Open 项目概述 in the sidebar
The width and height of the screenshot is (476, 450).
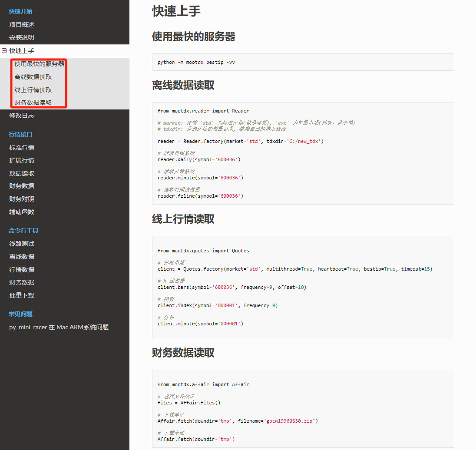pos(22,25)
